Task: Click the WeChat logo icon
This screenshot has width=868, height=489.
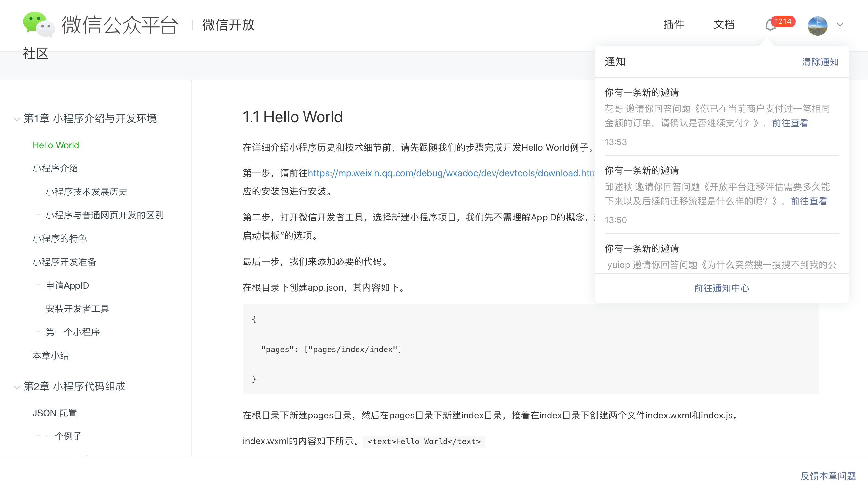Action: pos(38,24)
